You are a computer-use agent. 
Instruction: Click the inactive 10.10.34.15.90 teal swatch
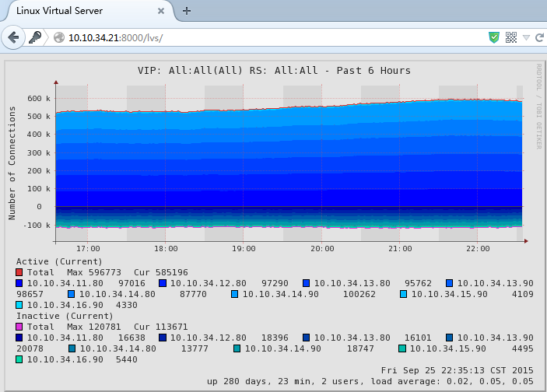402,348
